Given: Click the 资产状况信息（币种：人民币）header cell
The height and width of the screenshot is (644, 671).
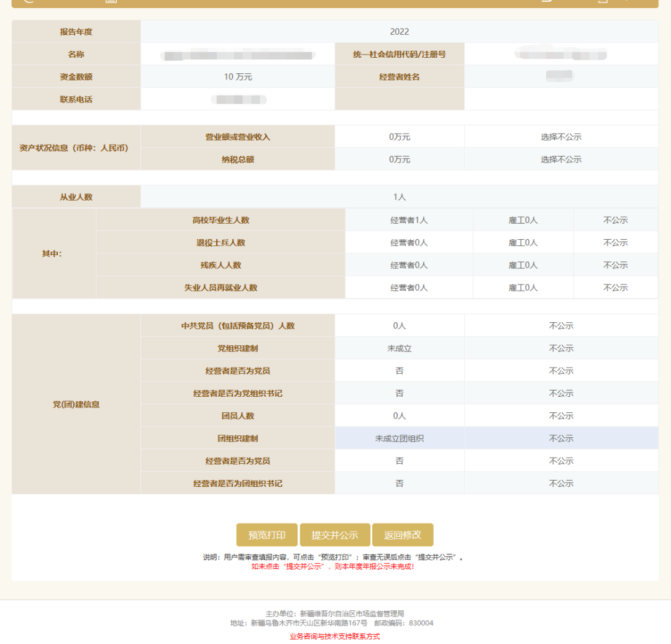Looking at the screenshot, I should pos(76,148).
